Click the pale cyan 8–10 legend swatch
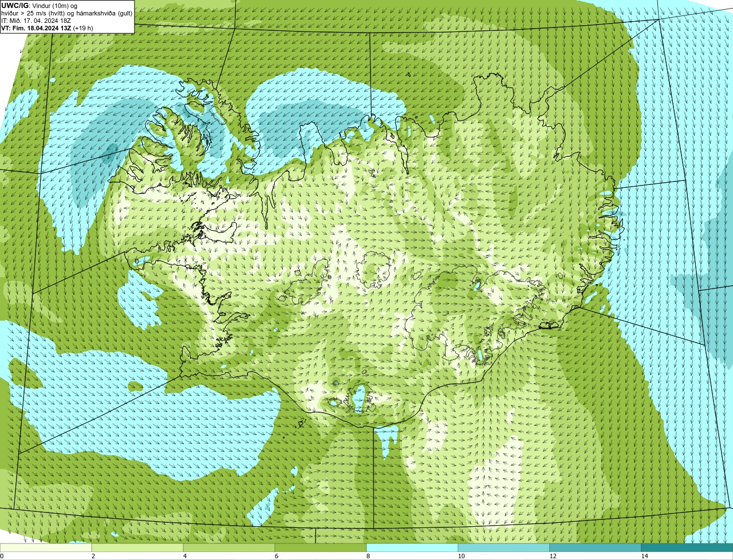733x560 pixels. 412,547
